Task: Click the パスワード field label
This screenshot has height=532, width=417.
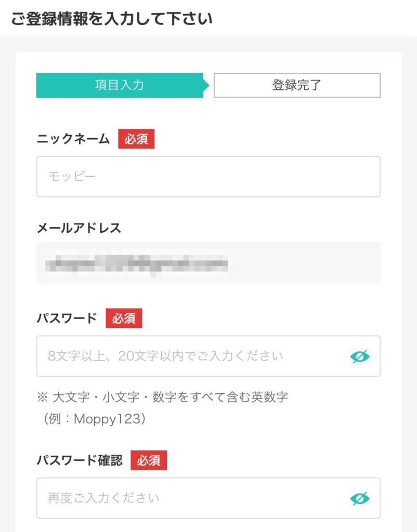Action: click(x=67, y=318)
